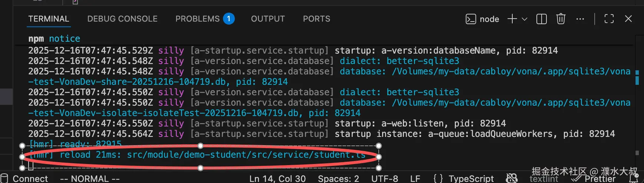Image resolution: width=644 pixels, height=183 pixels.
Task: Maximize the panel size
Action: (609, 19)
